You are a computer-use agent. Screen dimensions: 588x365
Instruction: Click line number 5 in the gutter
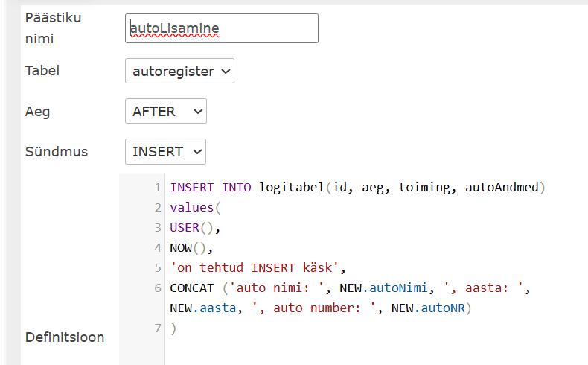[158, 267]
